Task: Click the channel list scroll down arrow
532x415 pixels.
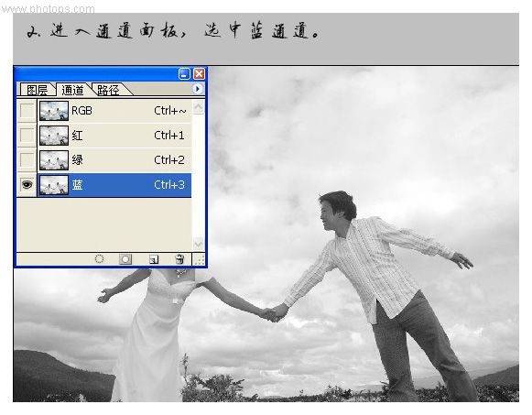Action: click(x=198, y=244)
